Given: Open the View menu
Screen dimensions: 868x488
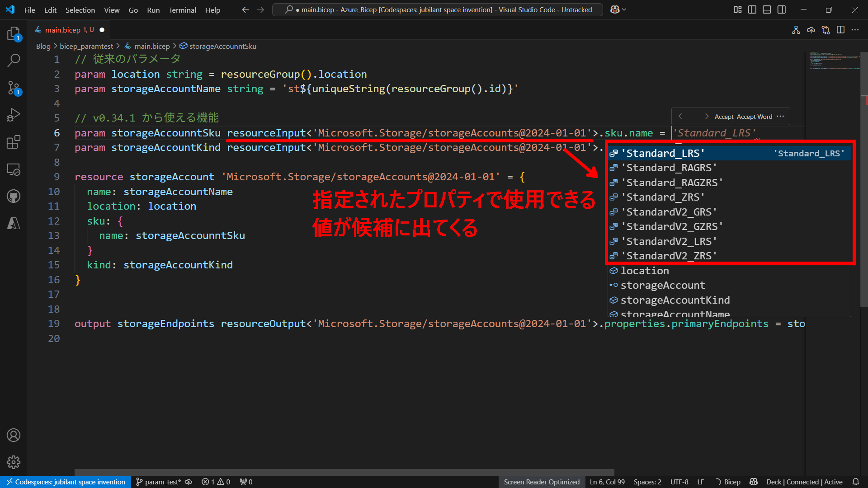Looking at the screenshot, I should (112, 10).
